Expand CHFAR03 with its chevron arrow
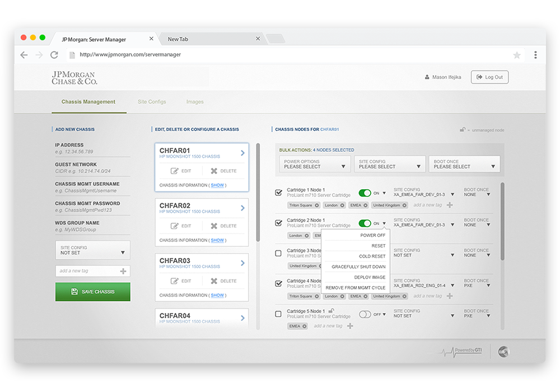The width and height of the screenshot is (560, 392). (243, 263)
